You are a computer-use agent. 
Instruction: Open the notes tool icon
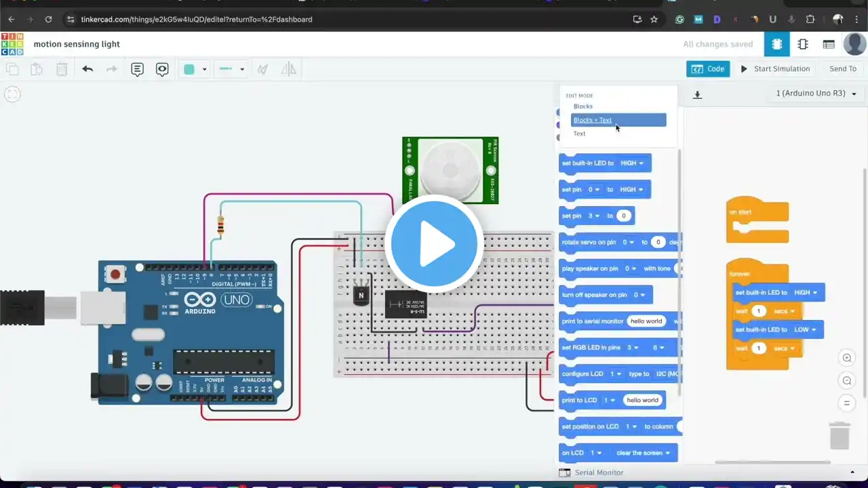click(137, 69)
